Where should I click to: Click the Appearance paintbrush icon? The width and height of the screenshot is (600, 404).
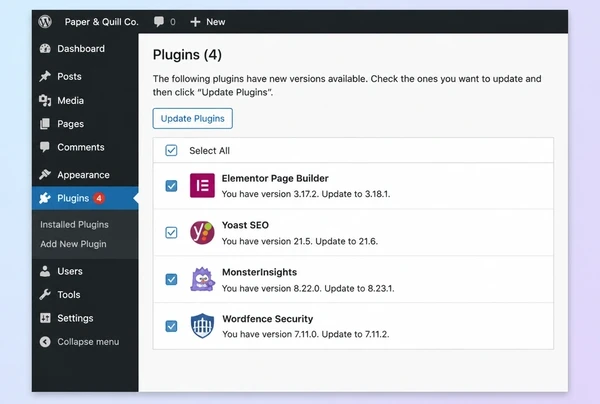[x=45, y=174]
